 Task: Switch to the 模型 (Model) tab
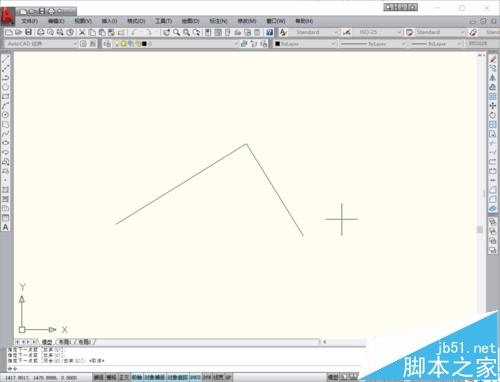coord(47,342)
